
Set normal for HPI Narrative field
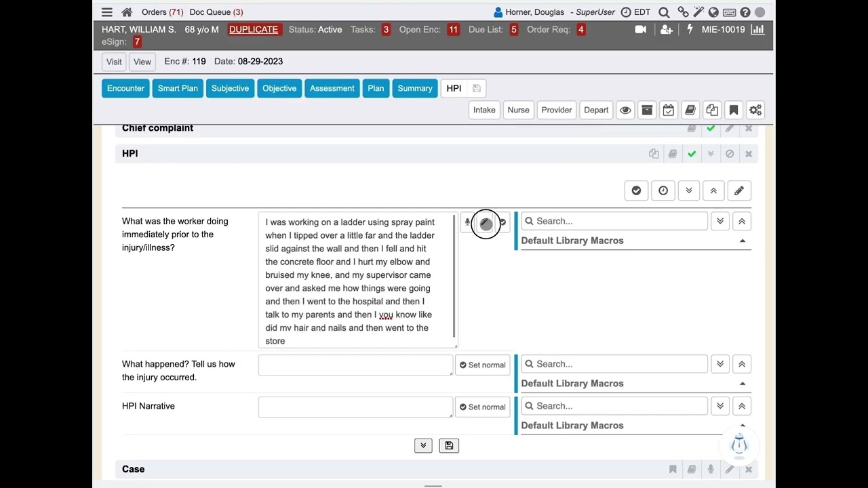[x=482, y=407]
